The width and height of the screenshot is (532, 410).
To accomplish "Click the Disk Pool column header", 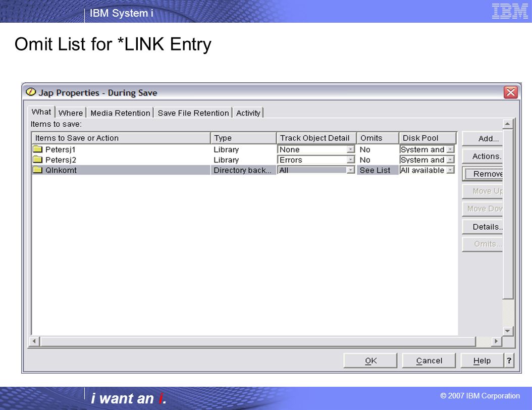I will click(428, 138).
